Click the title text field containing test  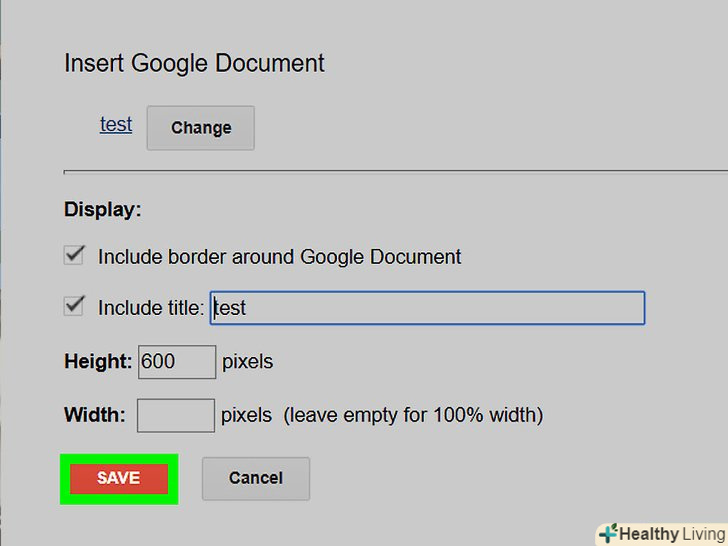[428, 308]
